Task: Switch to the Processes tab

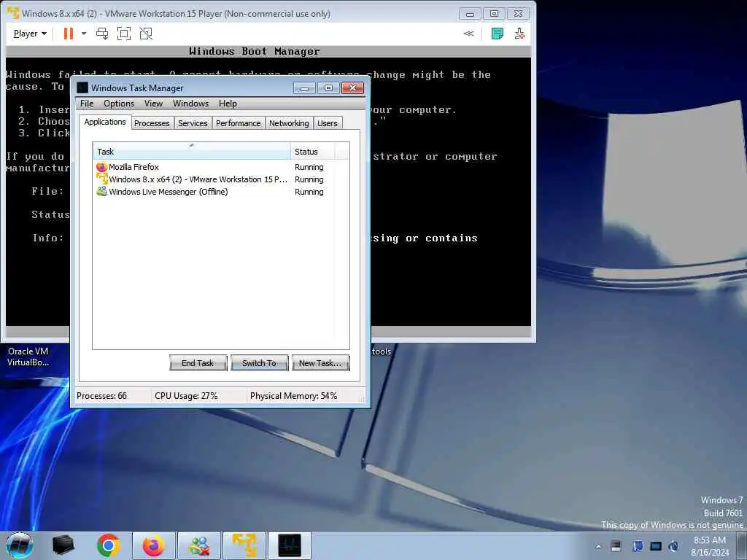Action: pos(152,123)
